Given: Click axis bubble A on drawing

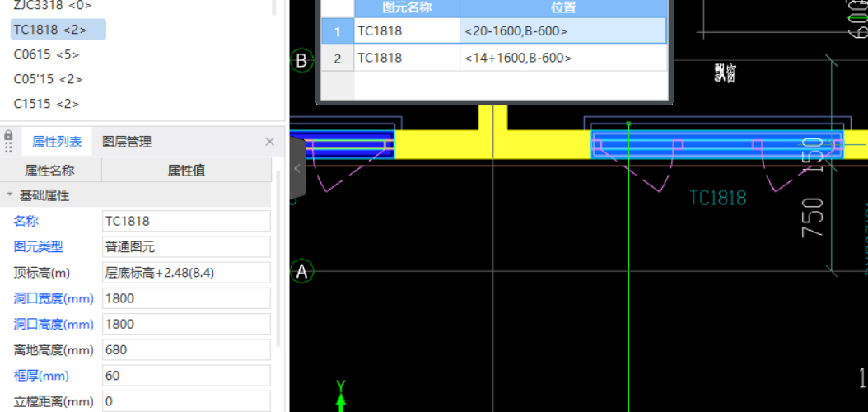Looking at the screenshot, I should pos(301,271).
